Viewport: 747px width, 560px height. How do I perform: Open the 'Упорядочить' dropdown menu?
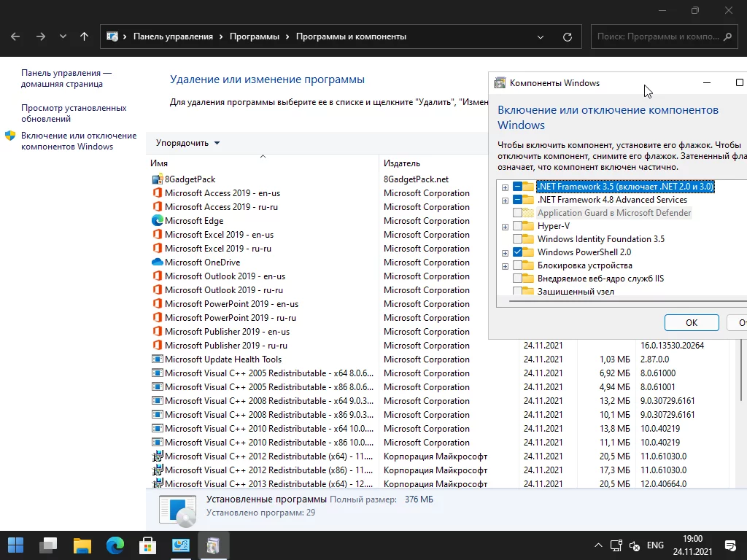[187, 143]
